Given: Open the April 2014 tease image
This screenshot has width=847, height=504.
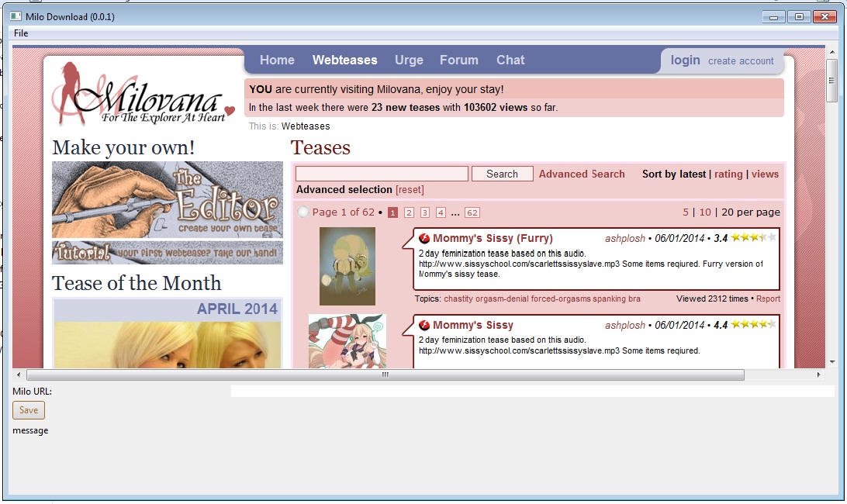Looking at the screenshot, I should point(168,344).
